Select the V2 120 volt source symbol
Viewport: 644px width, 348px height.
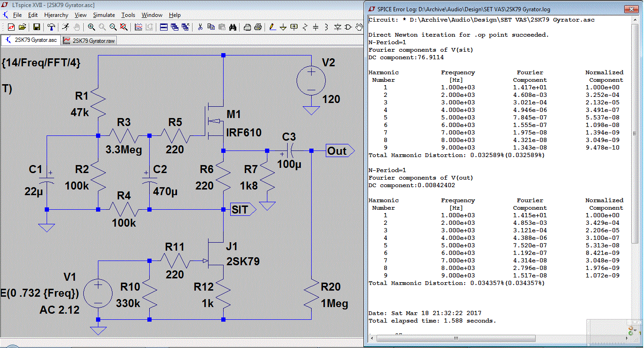coord(311,80)
